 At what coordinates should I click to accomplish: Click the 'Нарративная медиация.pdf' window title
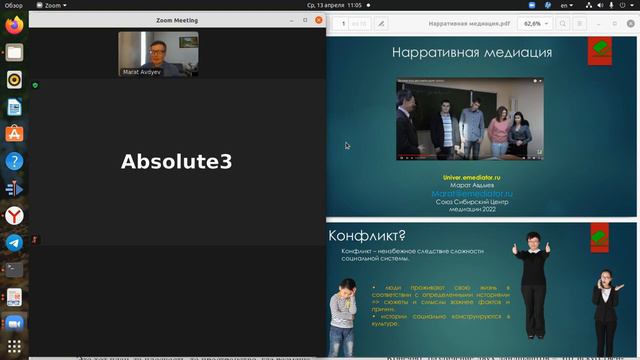469,24
